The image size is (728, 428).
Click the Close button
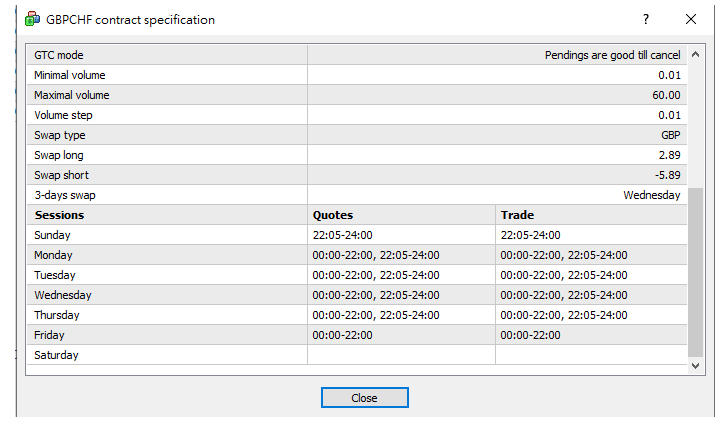364,398
